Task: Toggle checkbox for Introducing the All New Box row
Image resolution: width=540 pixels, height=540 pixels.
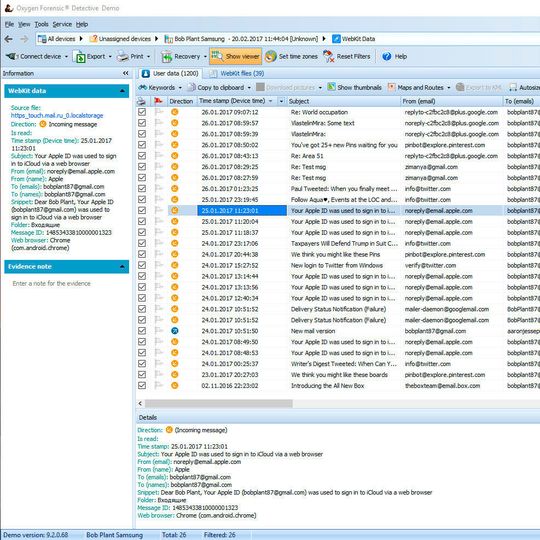Action: 142,386
